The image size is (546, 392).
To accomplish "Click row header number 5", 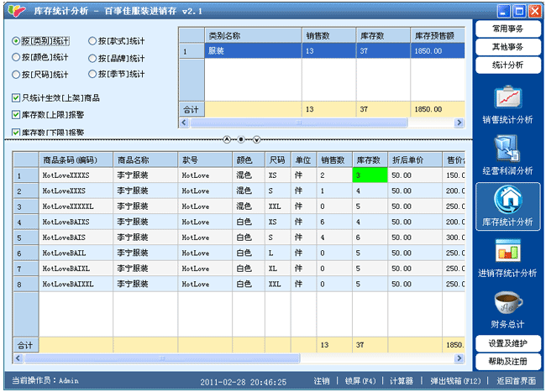I will click(x=26, y=238).
